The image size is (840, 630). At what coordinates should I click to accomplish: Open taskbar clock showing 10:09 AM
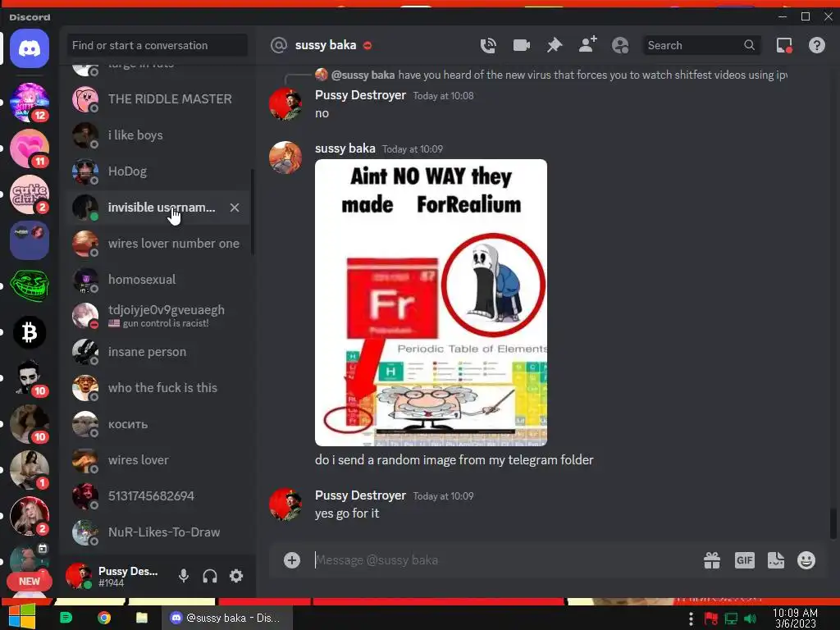coord(795,618)
